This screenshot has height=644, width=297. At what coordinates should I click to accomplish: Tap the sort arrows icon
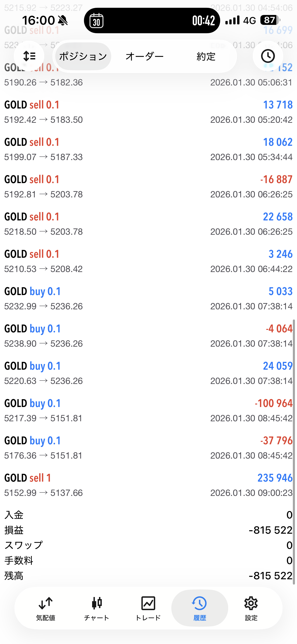point(29,56)
